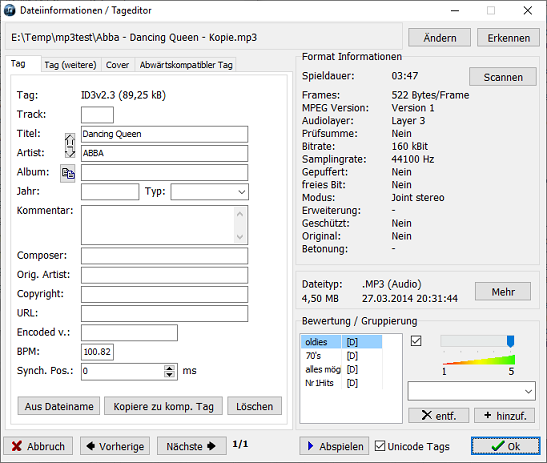Screen dimensions: 547x463
Task: Confirm with the Ok button
Action: [505, 446]
